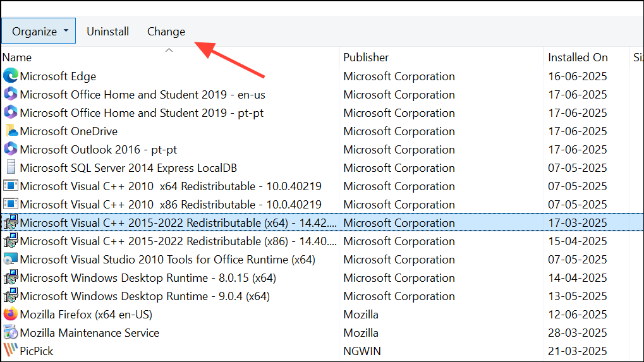Click the Outlook 2016 pt-pt icon
The image size is (644, 362).
point(11,149)
